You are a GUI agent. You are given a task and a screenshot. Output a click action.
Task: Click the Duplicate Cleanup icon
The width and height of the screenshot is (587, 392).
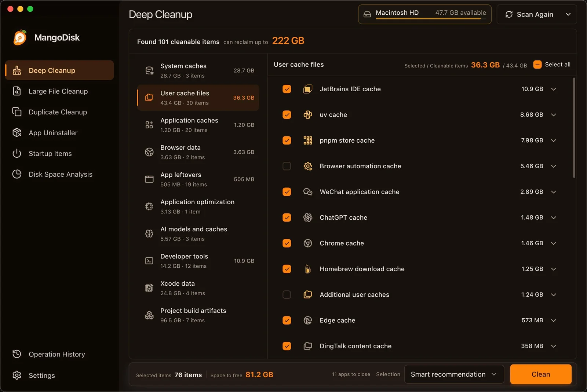17,112
